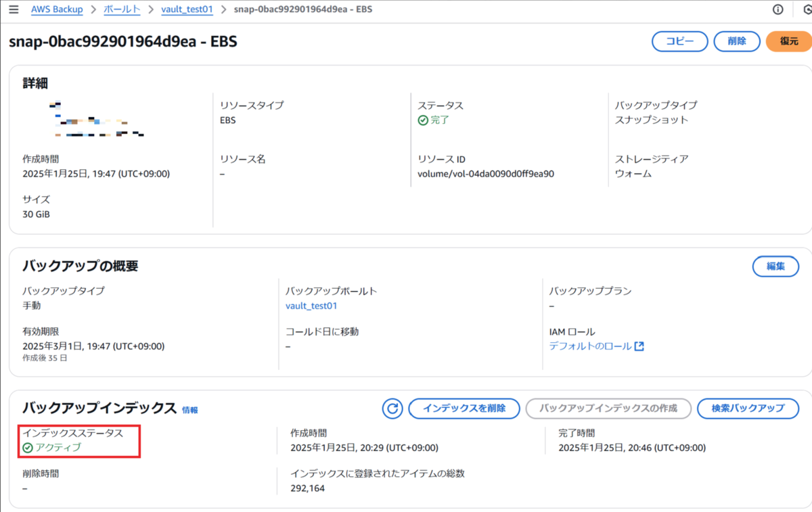This screenshot has width=812, height=512.
Task: Open vault_test01 link under バックアップボールト
Action: (x=311, y=306)
